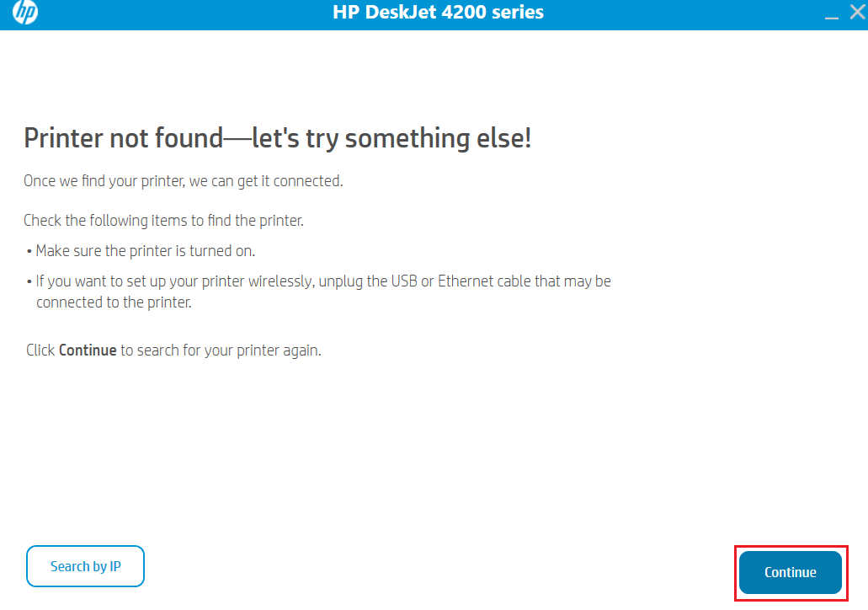The height and width of the screenshot is (610, 868).
Task: Click inside the red-outlined Continue area
Action: [790, 572]
